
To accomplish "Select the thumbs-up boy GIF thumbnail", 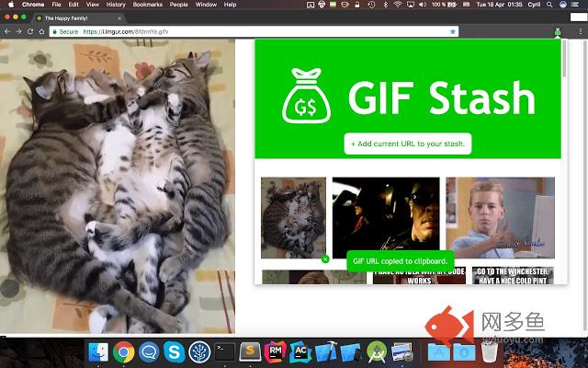I will [500, 217].
